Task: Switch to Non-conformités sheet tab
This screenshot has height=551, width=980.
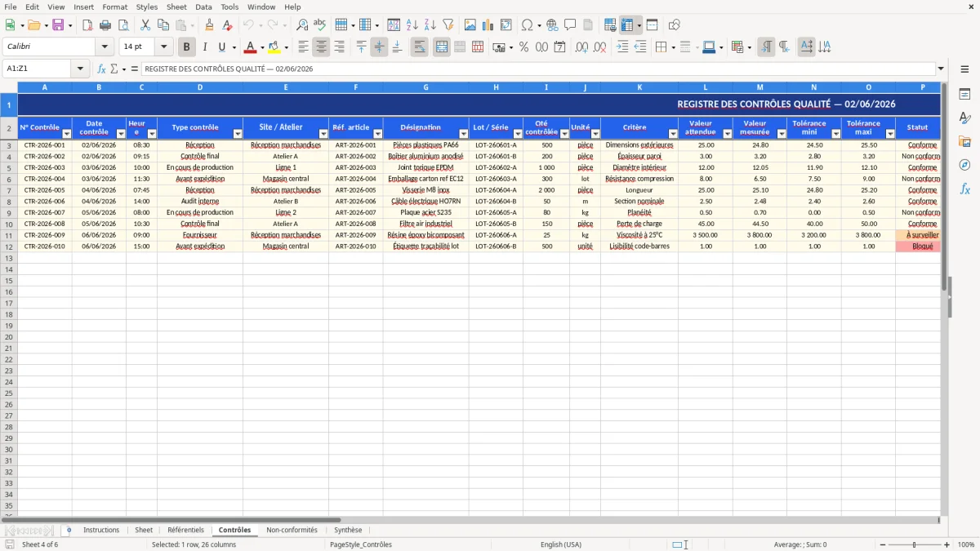Action: (x=292, y=531)
